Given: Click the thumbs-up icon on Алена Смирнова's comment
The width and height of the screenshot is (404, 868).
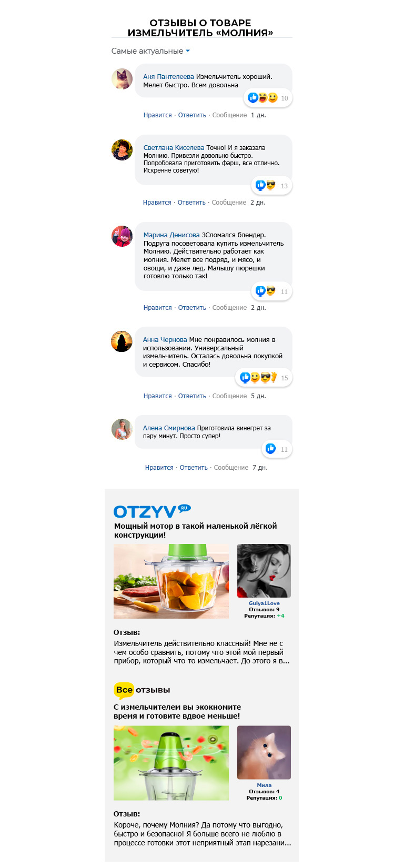Looking at the screenshot, I should click(x=271, y=449).
